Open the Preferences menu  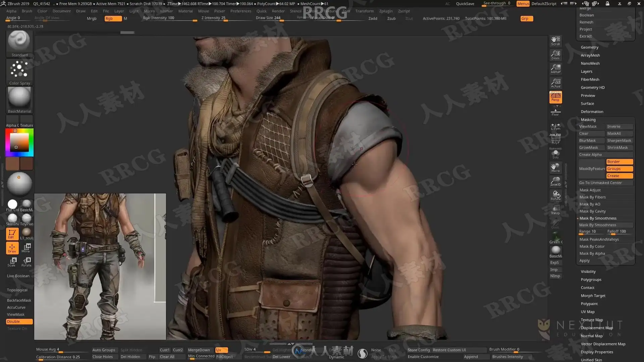[240, 11]
